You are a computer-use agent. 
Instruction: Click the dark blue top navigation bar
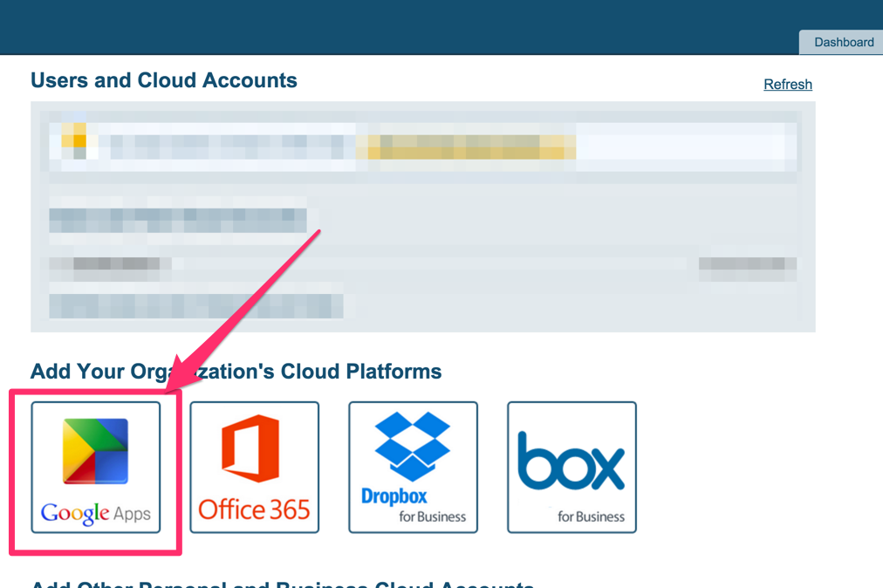point(393,22)
